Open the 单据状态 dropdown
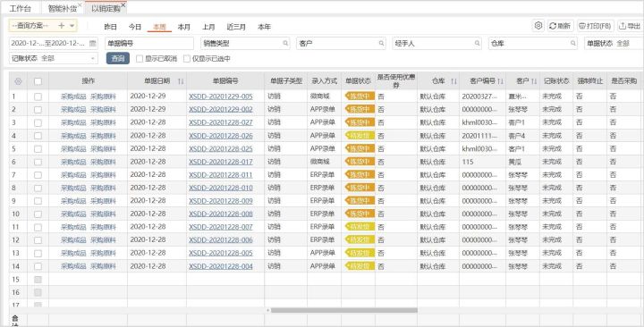 pos(614,43)
